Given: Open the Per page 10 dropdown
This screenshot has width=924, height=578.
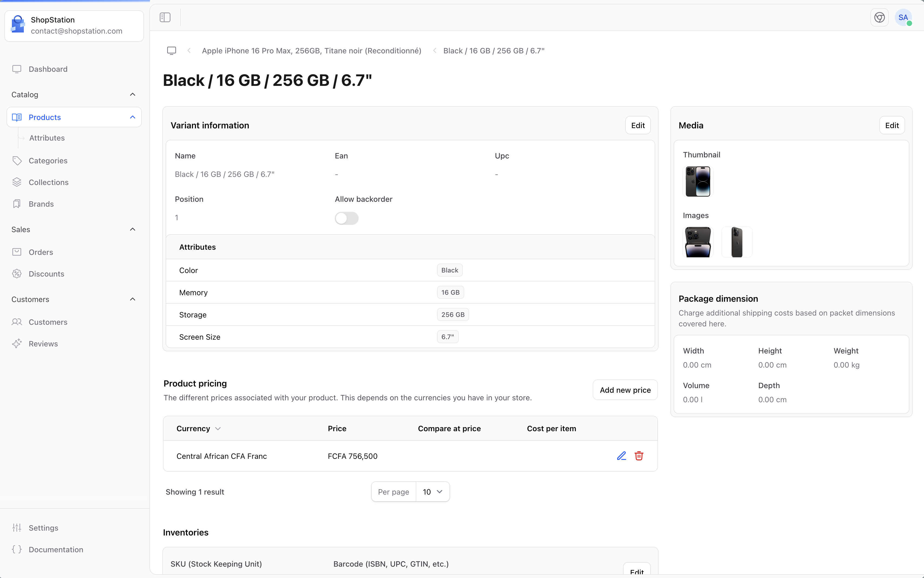Looking at the screenshot, I should point(432,492).
